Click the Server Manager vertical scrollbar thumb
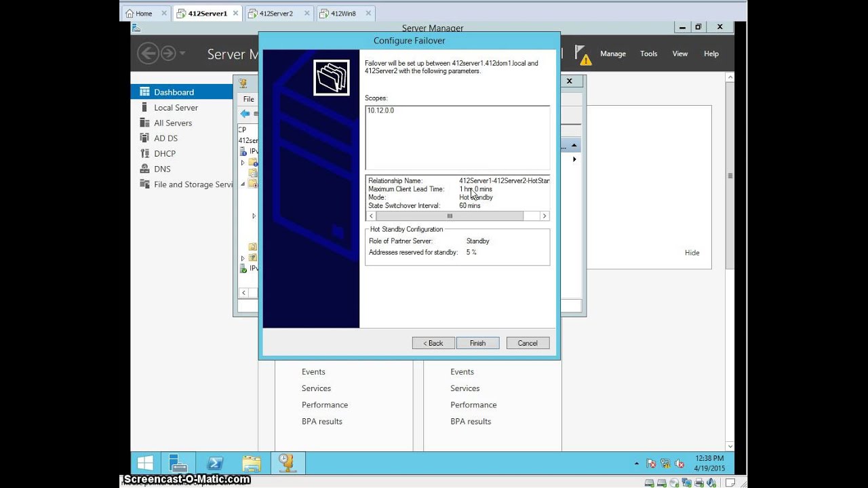The width and height of the screenshot is (868, 488). click(x=730, y=175)
